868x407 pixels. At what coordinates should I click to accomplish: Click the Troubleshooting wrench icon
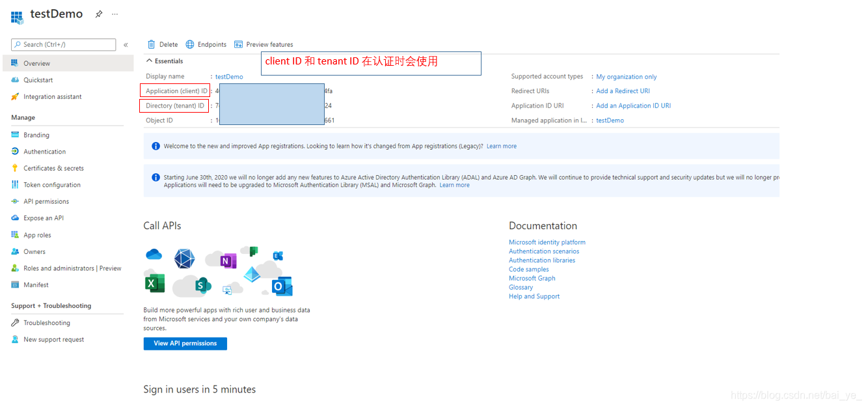coord(15,323)
